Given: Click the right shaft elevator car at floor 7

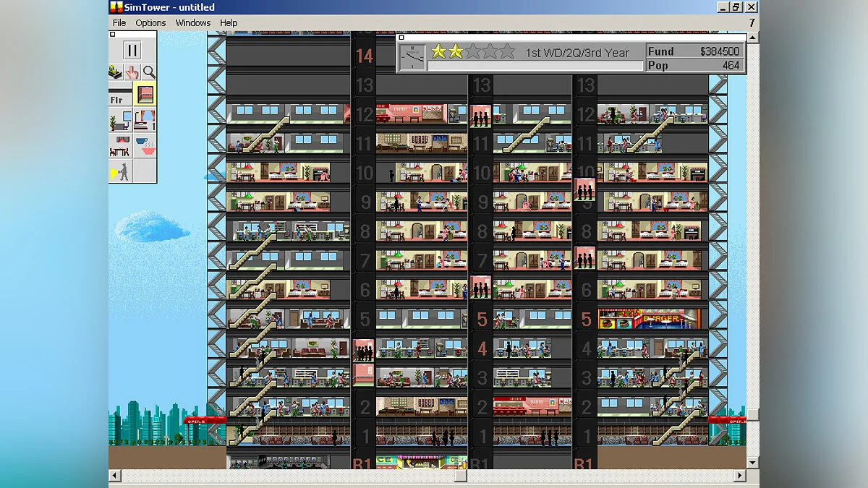Looking at the screenshot, I should [x=584, y=258].
